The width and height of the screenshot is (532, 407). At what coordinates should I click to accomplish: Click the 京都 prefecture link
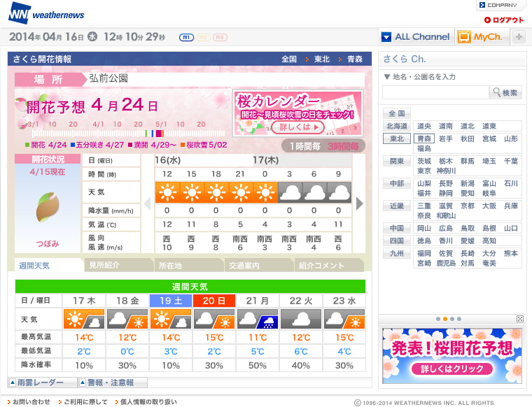(467, 206)
